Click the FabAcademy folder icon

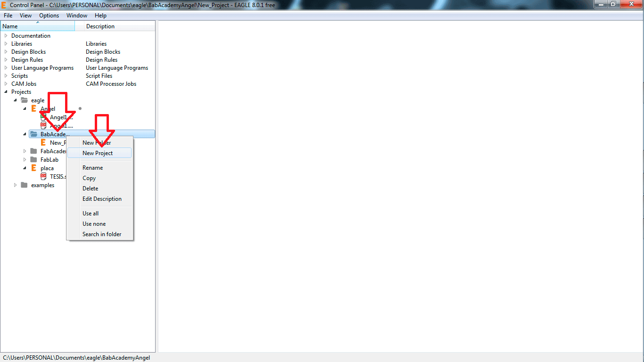[x=33, y=151]
